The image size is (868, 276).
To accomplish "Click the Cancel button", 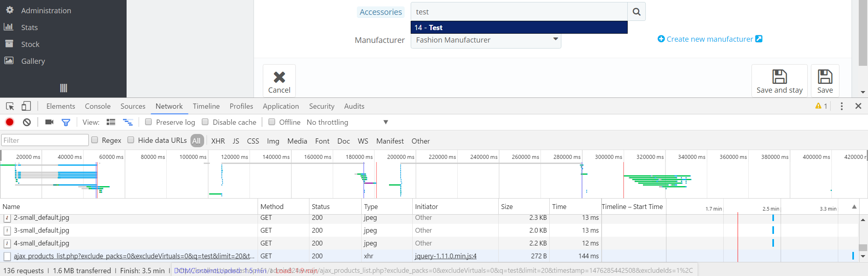I will (279, 81).
